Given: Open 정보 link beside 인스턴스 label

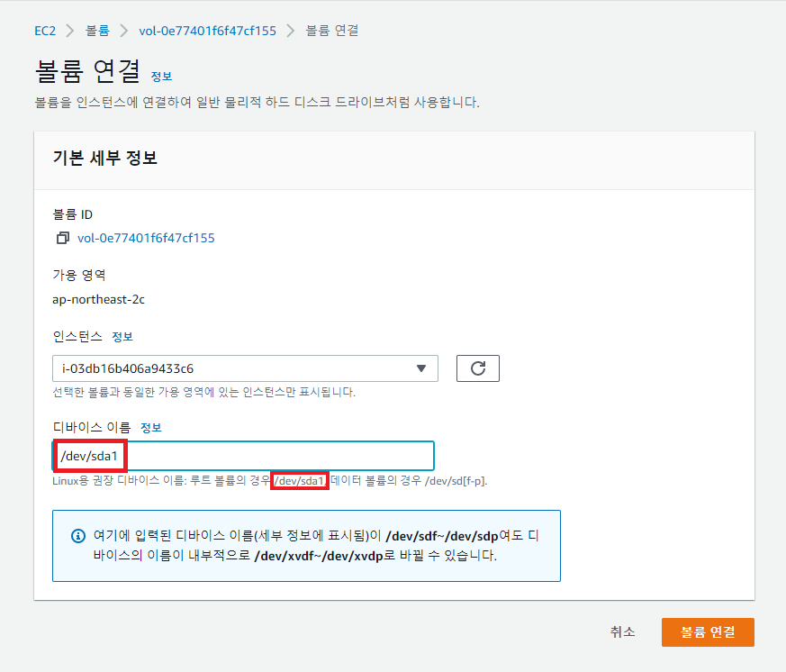Looking at the screenshot, I should (122, 337).
